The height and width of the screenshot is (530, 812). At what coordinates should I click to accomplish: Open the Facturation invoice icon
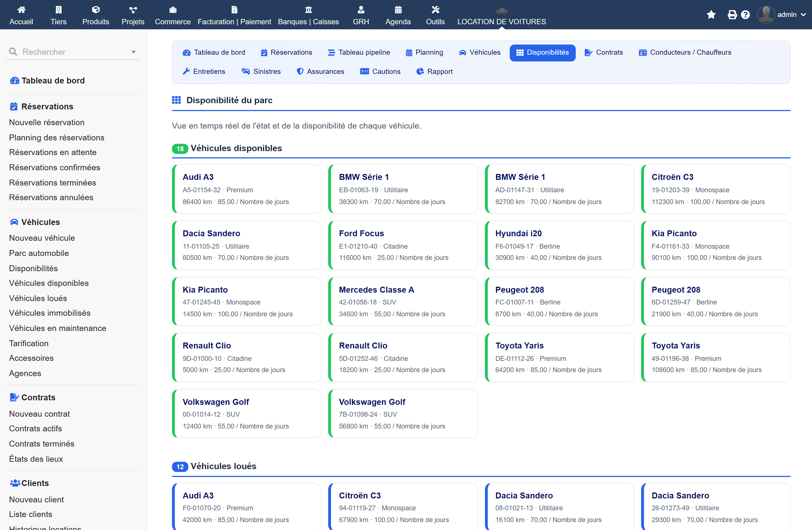(234, 10)
